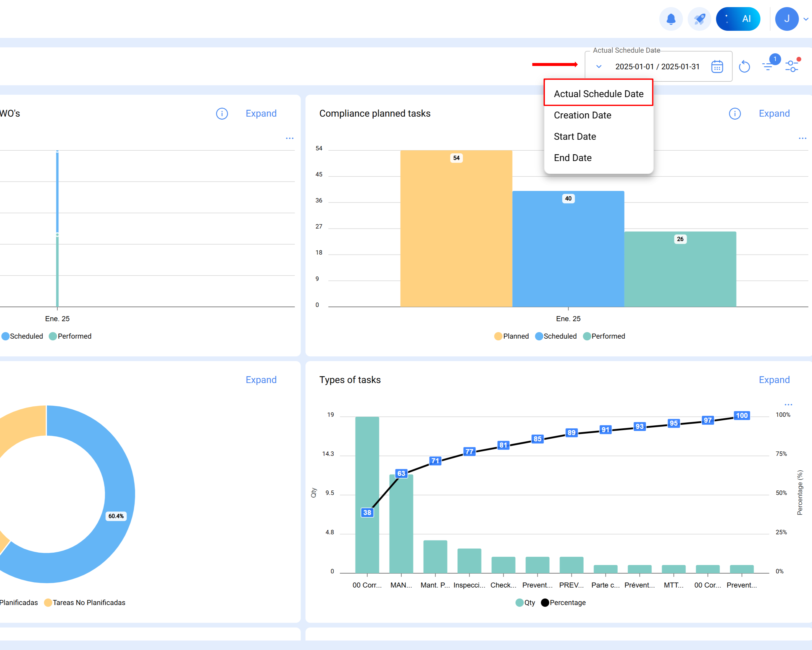
Task: Toggle Planned series in compliance legend
Action: point(511,336)
